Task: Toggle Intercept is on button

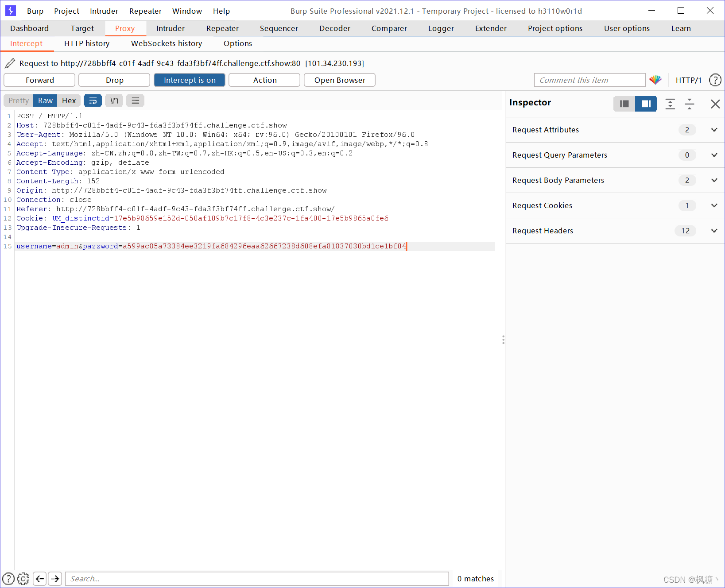Action: coord(190,80)
